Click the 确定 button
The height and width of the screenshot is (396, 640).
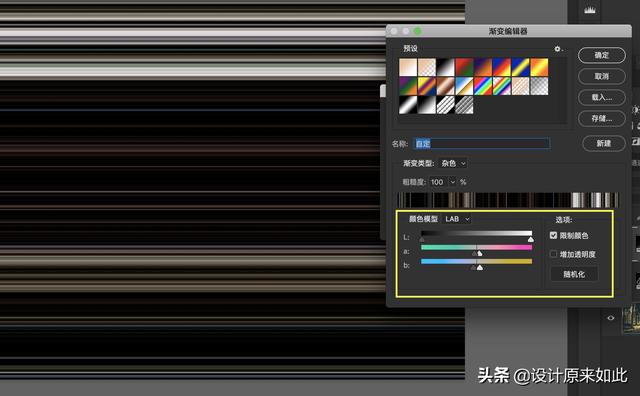coord(602,55)
